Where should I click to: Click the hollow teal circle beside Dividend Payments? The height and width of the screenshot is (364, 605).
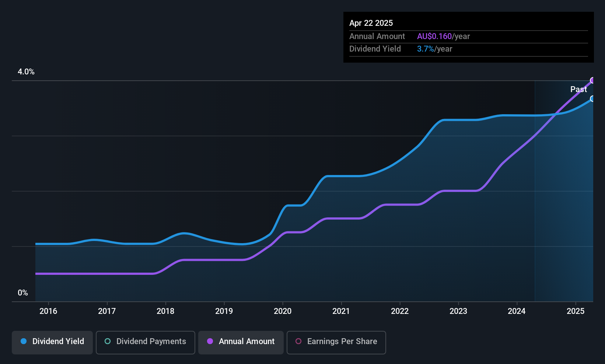(x=108, y=342)
